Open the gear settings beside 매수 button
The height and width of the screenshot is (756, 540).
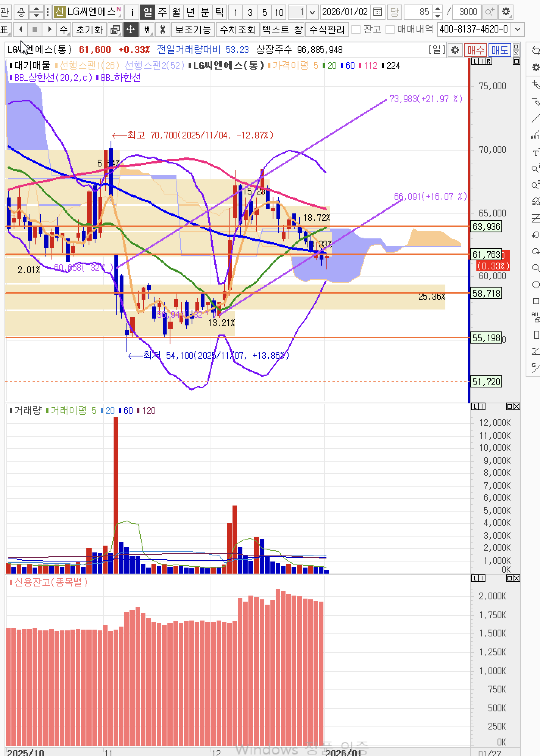[455, 50]
